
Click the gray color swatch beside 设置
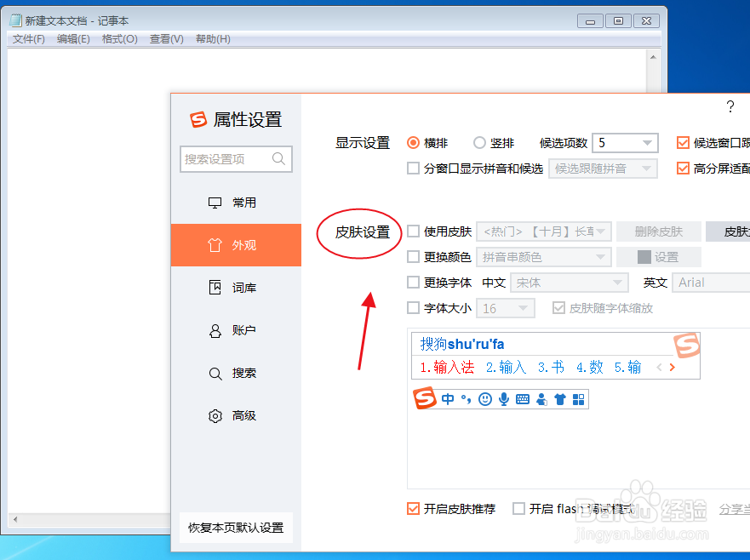[x=644, y=257]
